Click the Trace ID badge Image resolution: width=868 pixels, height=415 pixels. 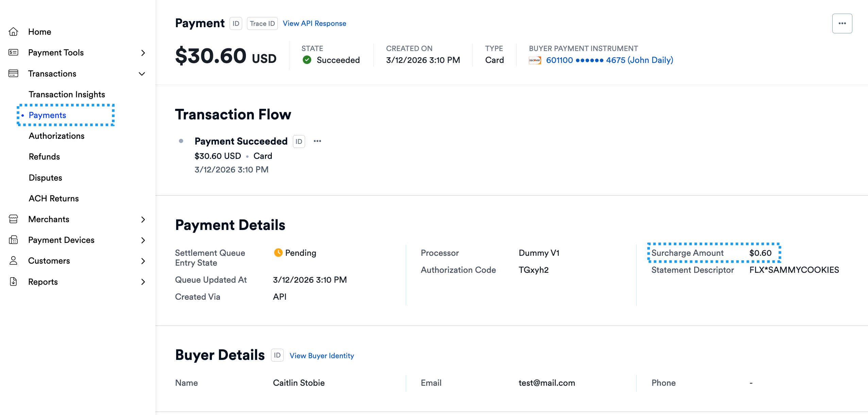click(262, 23)
